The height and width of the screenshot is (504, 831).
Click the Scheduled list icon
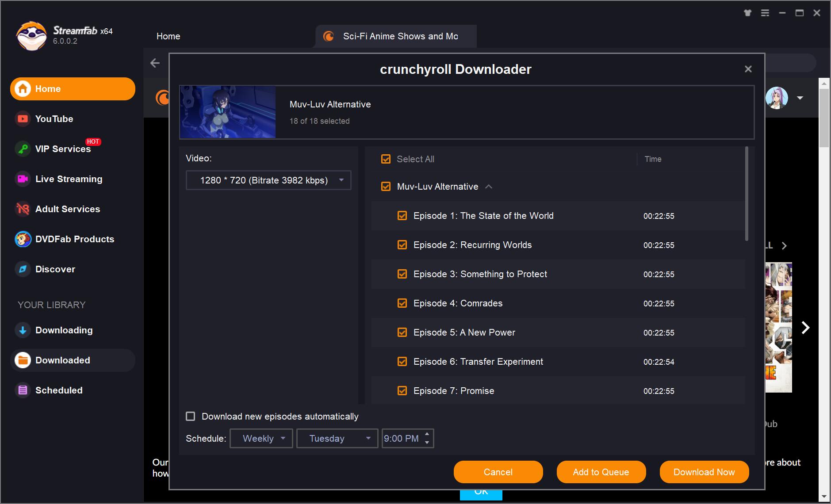23,390
